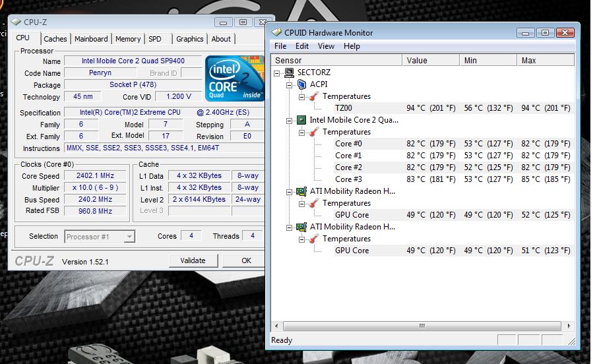The width and height of the screenshot is (597, 364).
Task: Click the Value column header
Action: (x=431, y=60)
